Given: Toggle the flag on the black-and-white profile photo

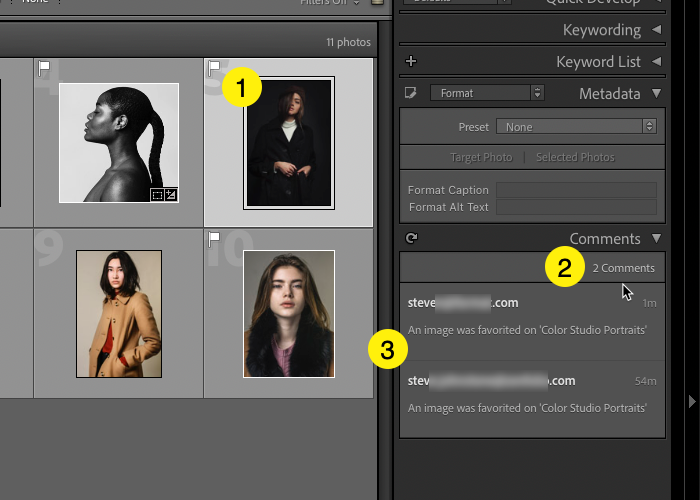Looking at the screenshot, I should [x=44, y=68].
